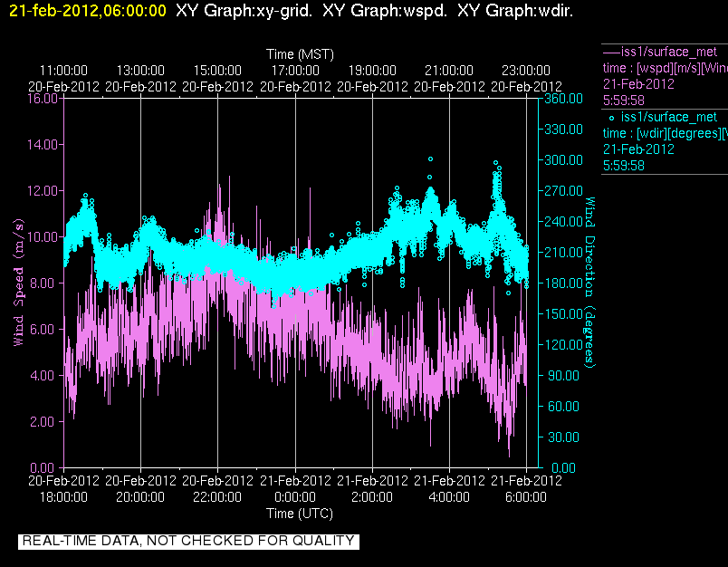The image size is (728, 567).
Task: Click the 2:00:00 UTC tick label
Action: click(372, 497)
